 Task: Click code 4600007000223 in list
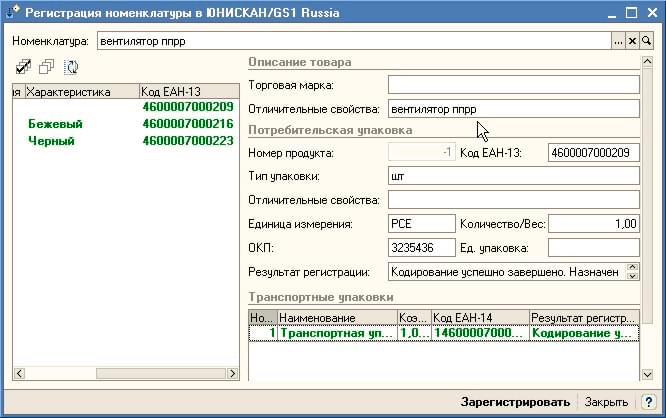[188, 141]
